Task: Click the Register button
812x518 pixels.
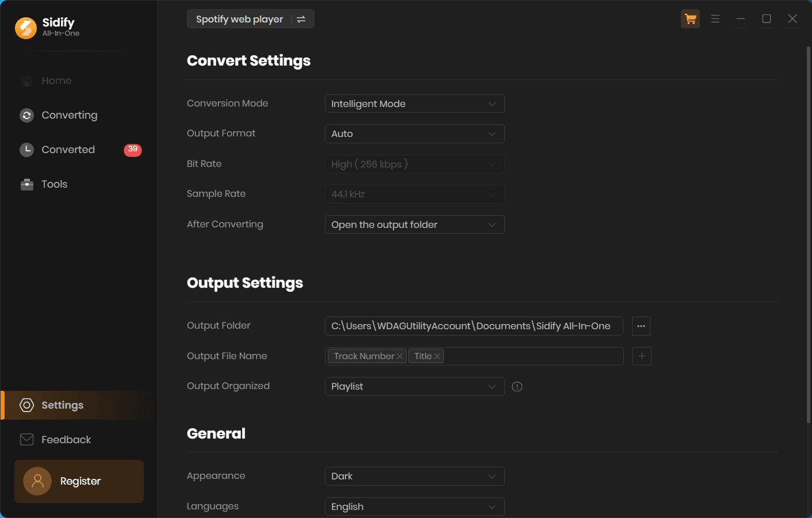Action: point(79,482)
